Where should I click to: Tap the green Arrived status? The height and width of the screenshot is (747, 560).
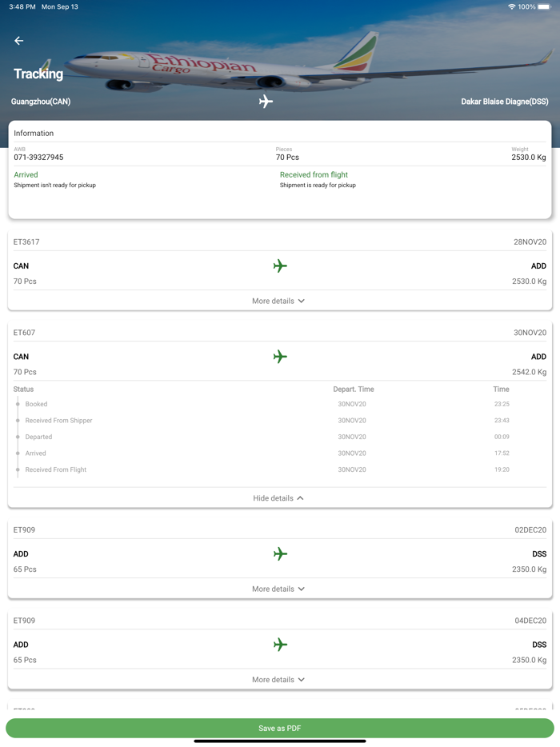pos(26,175)
